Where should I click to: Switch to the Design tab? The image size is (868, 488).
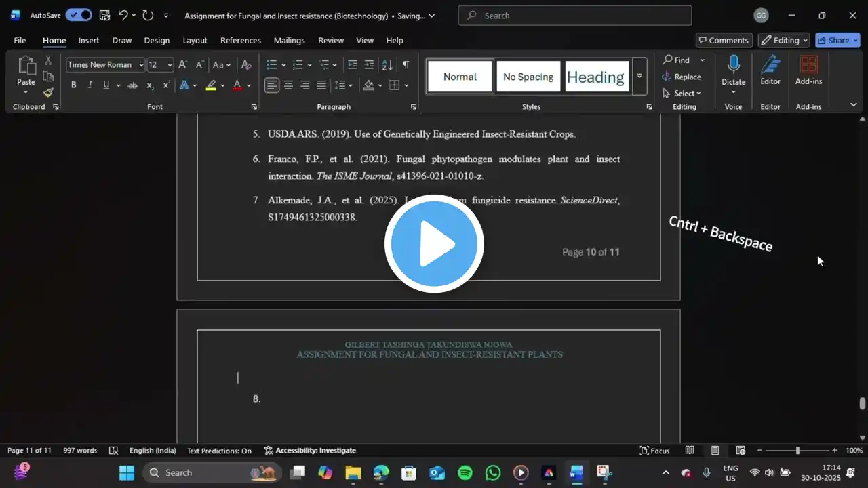click(157, 40)
